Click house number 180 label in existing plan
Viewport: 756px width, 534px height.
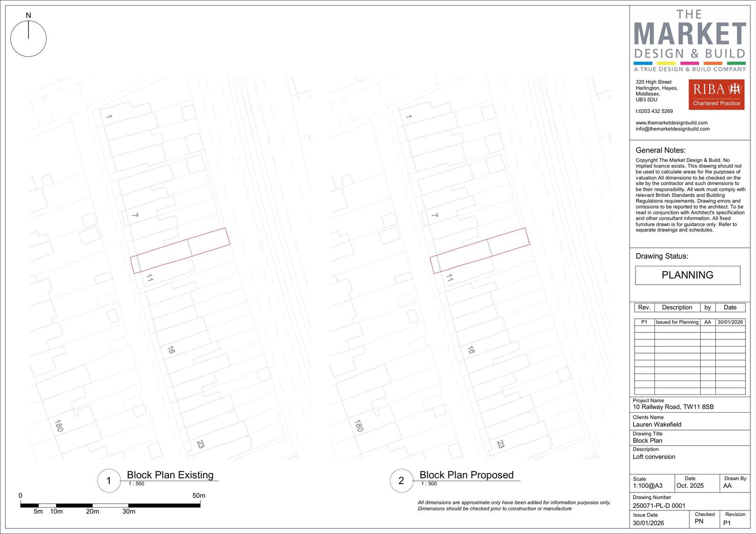pyautogui.click(x=59, y=426)
